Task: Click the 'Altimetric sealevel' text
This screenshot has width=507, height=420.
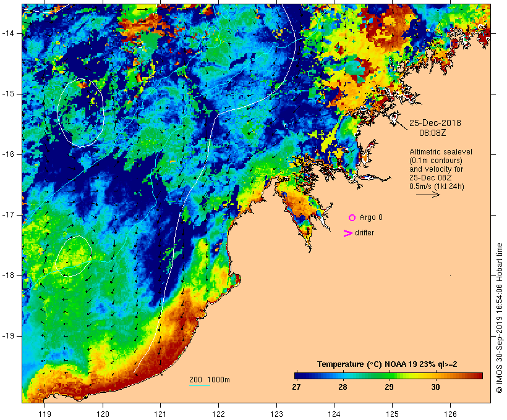Action: pos(441,152)
